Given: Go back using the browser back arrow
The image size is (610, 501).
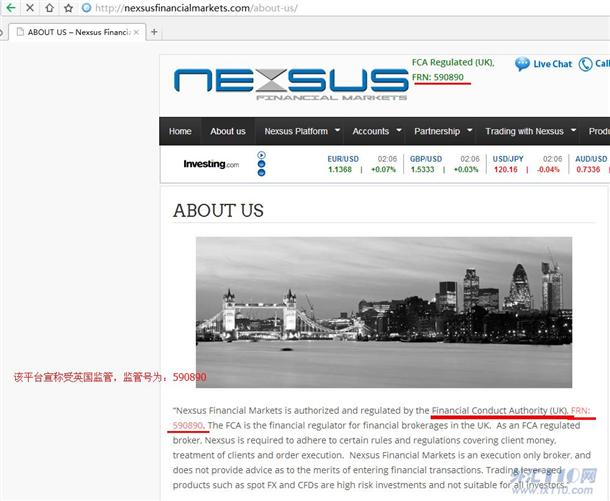Looking at the screenshot, I should pyautogui.click(x=11, y=8).
